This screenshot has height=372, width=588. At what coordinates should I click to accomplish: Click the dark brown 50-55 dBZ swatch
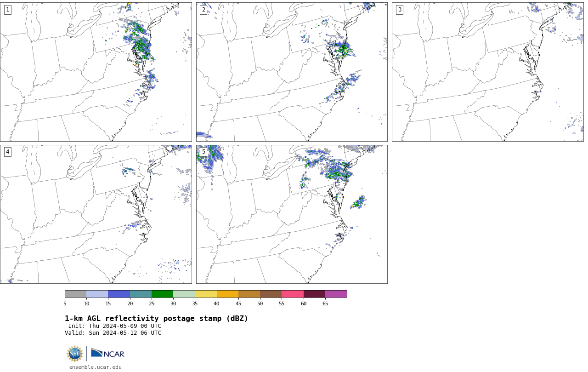pyautogui.click(x=271, y=294)
